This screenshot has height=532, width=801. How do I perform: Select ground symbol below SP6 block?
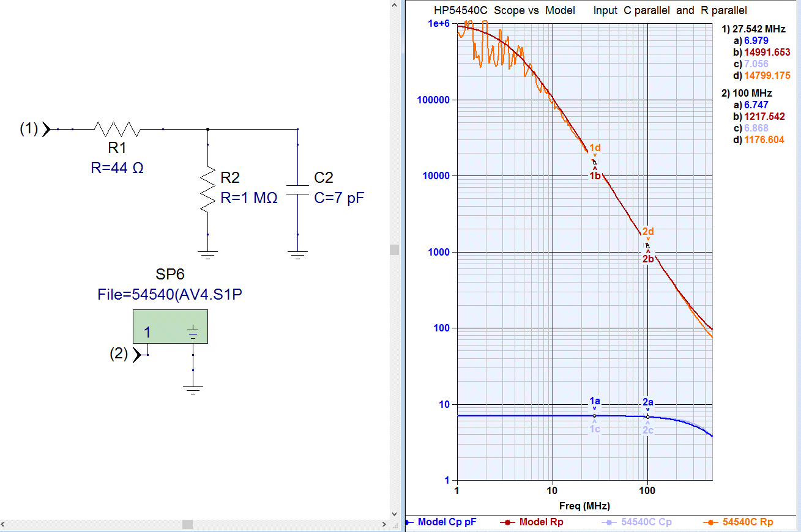pyautogui.click(x=193, y=390)
